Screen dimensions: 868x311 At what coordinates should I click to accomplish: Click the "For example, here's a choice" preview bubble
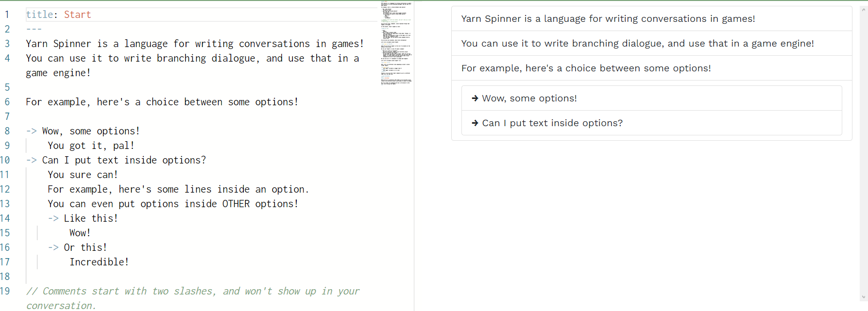[586, 68]
